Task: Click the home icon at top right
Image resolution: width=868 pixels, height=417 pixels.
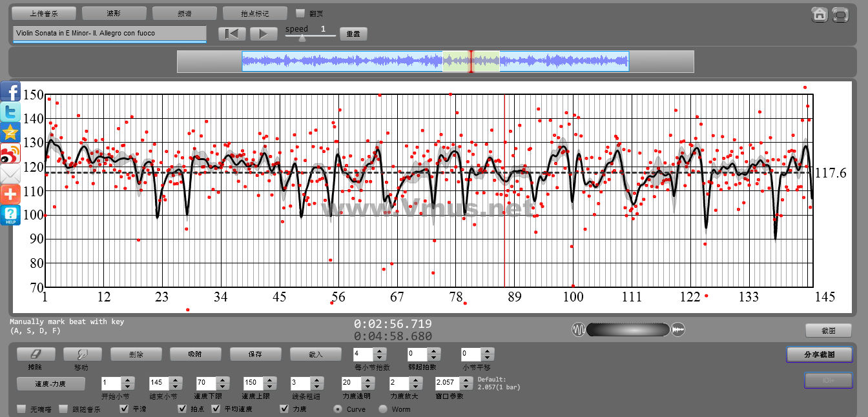Action: 820,14
